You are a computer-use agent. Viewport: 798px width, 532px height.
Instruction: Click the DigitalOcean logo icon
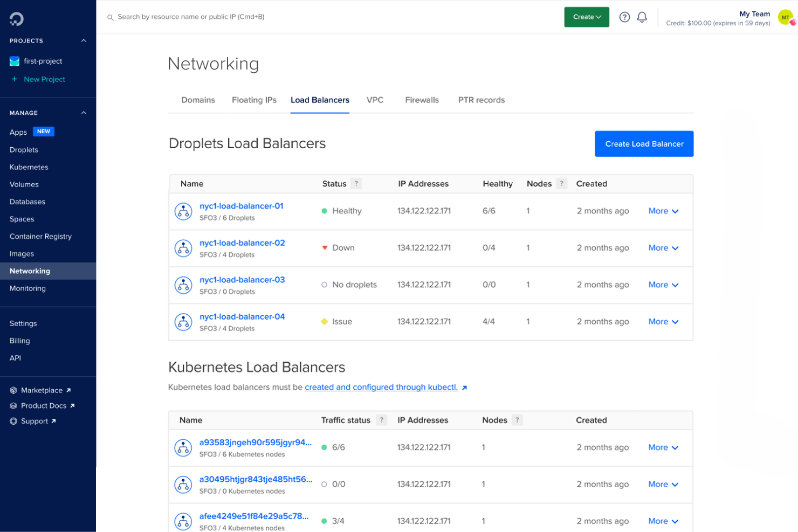[x=16, y=19]
